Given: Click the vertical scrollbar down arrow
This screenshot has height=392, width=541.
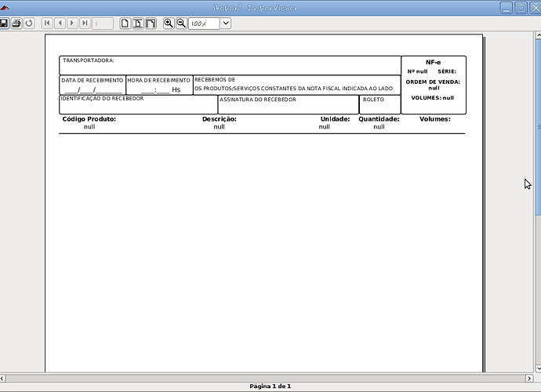Looking at the screenshot, I should (x=538, y=368).
